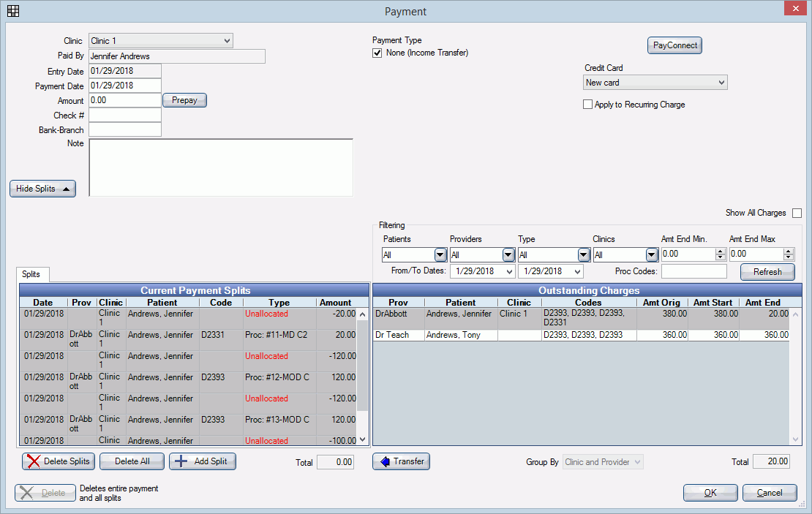Enable Apply to Recurring Charge checkbox
Screen dimensions: 812x514
[587, 105]
